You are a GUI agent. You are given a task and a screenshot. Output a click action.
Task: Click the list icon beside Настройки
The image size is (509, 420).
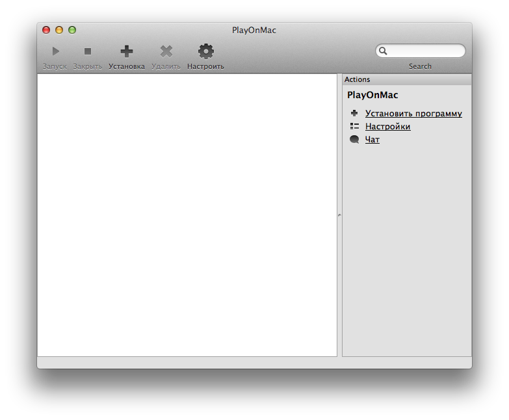(354, 126)
